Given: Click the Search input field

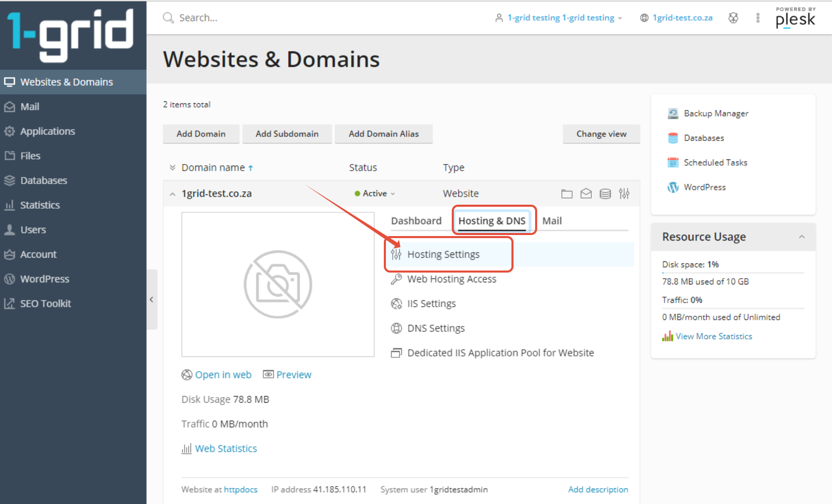Looking at the screenshot, I should coord(198,18).
